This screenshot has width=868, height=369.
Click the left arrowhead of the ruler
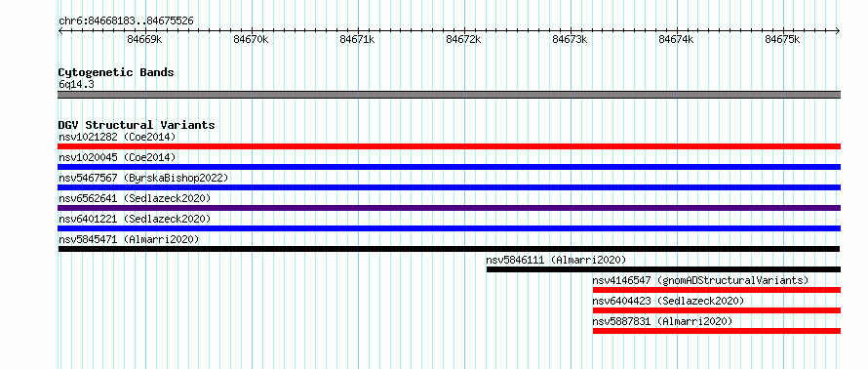tap(60, 30)
